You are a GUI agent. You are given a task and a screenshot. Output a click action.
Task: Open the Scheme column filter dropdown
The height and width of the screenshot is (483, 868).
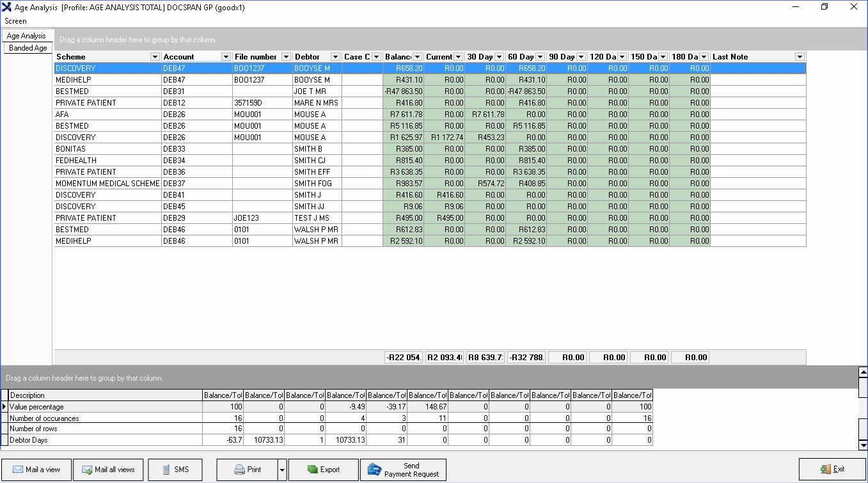tap(154, 57)
